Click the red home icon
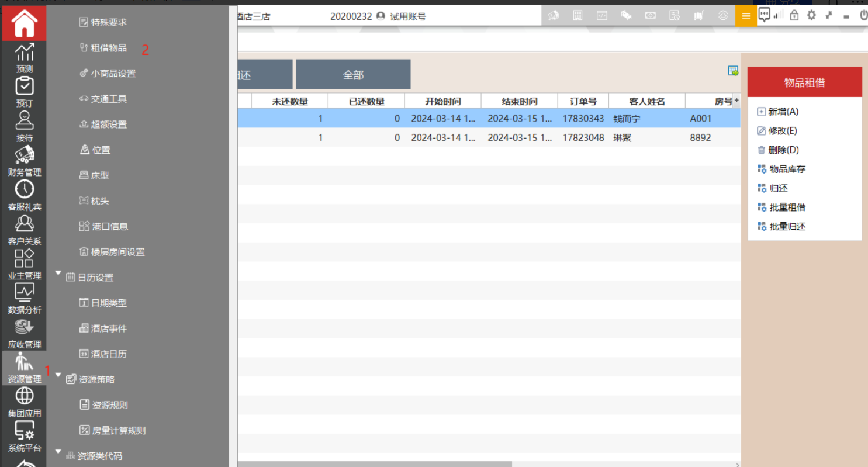The height and width of the screenshot is (467, 868). 24,23
